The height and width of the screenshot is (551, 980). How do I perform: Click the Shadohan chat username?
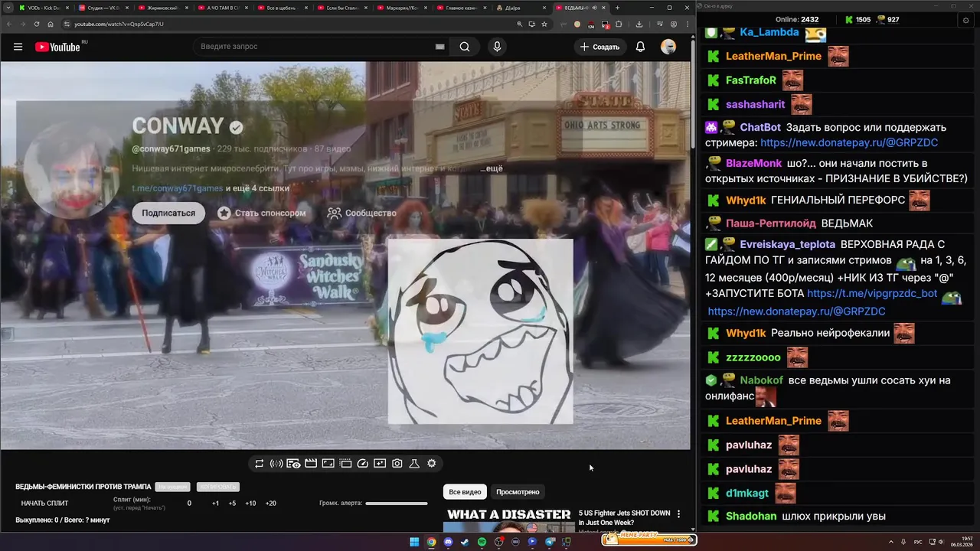pyautogui.click(x=751, y=517)
